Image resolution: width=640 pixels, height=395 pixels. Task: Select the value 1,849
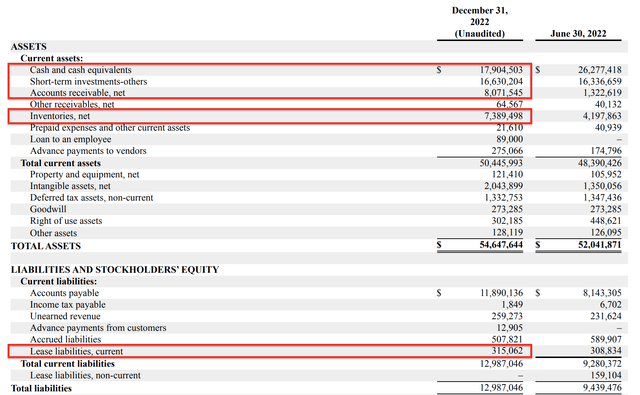pyautogui.click(x=512, y=305)
